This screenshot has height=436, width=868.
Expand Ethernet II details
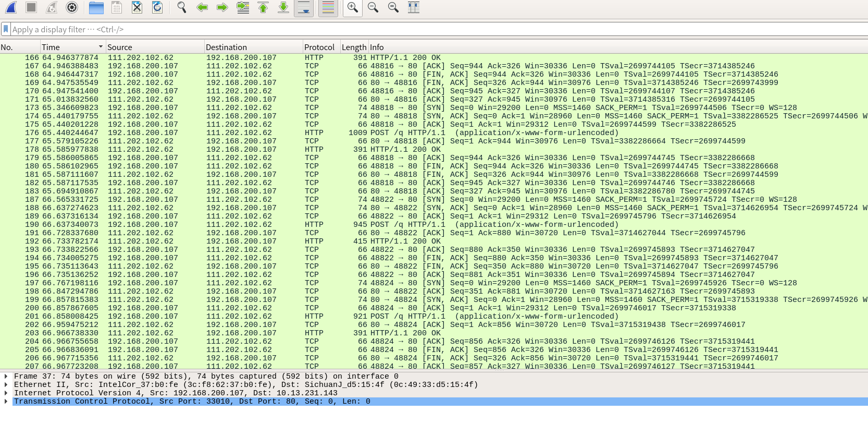click(x=6, y=384)
